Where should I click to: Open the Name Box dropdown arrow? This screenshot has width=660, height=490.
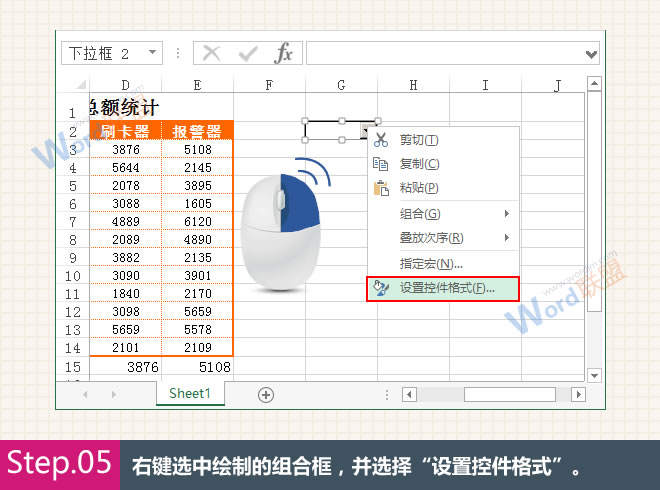(152, 53)
